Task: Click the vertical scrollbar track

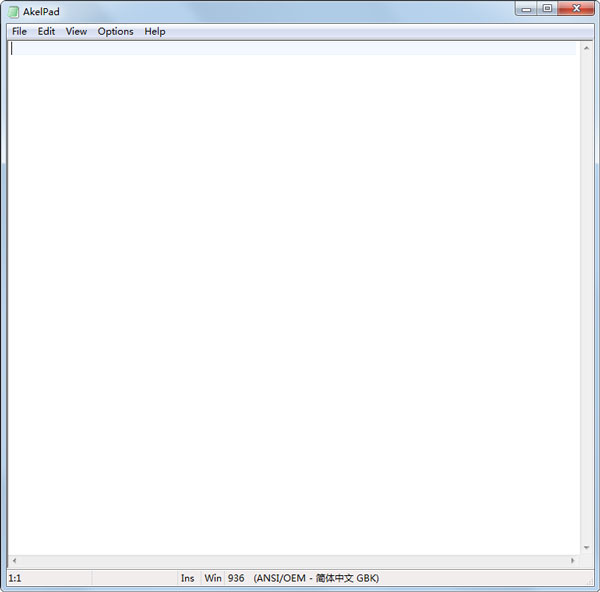Action: coord(586,300)
